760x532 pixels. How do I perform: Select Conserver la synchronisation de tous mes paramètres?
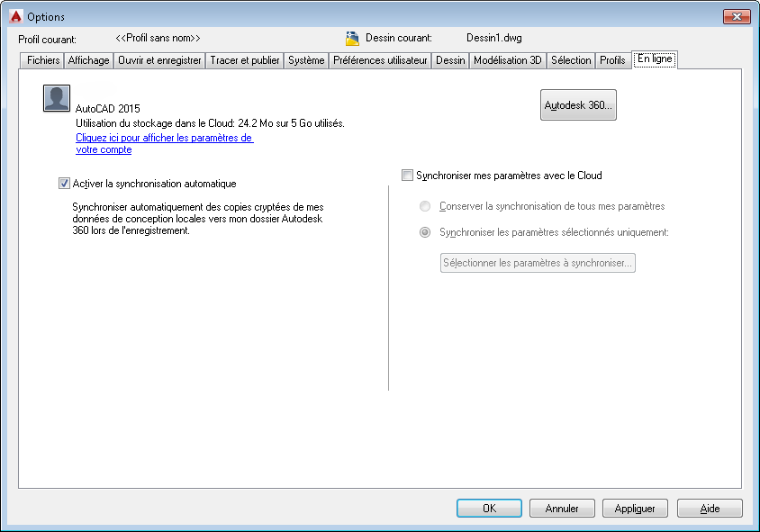coord(425,206)
